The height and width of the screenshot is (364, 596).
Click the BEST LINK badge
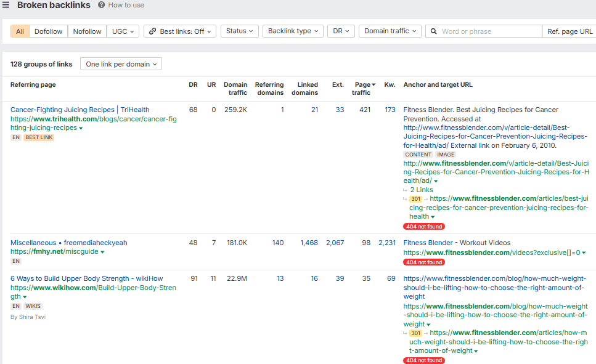[39, 137]
